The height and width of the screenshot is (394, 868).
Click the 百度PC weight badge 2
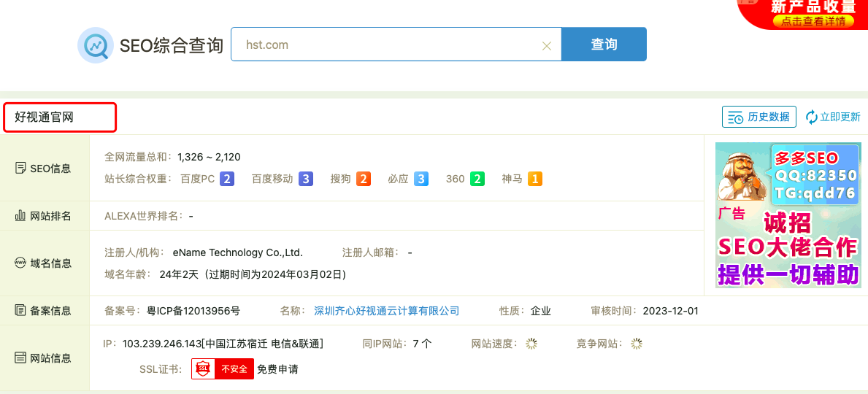coord(227,179)
